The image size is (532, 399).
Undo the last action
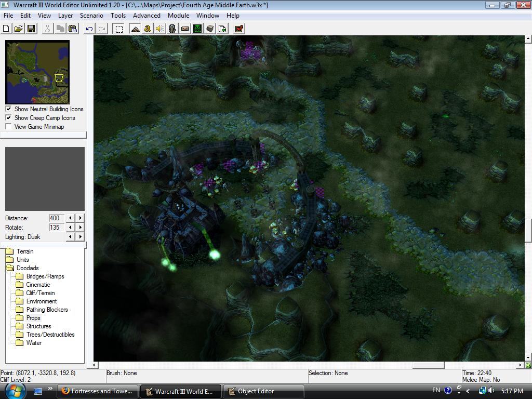pyautogui.click(x=89, y=29)
